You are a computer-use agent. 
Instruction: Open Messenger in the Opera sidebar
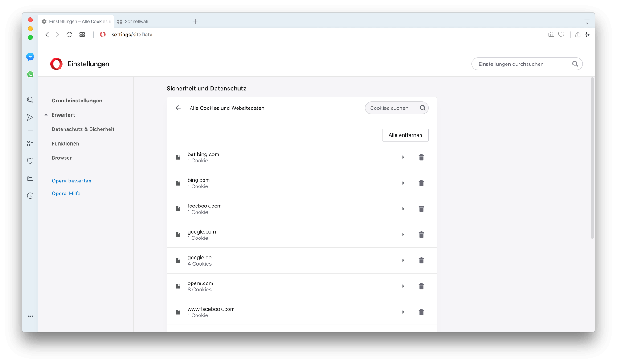coord(30,57)
